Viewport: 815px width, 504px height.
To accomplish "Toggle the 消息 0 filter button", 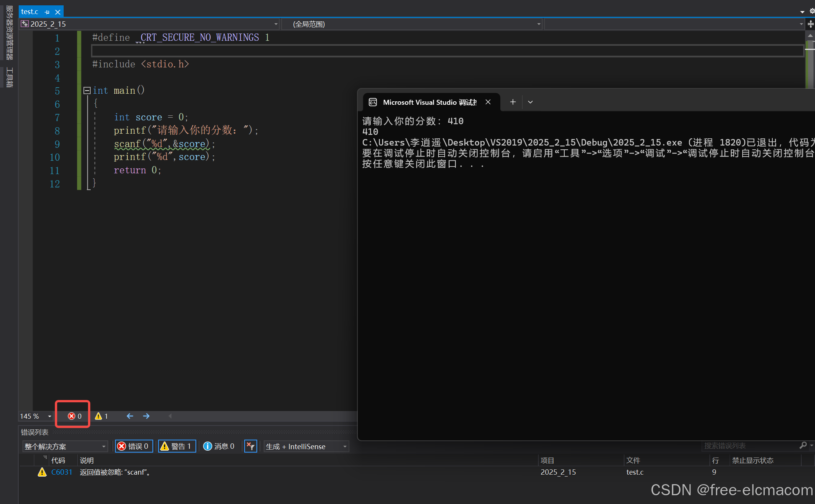I will point(219,446).
